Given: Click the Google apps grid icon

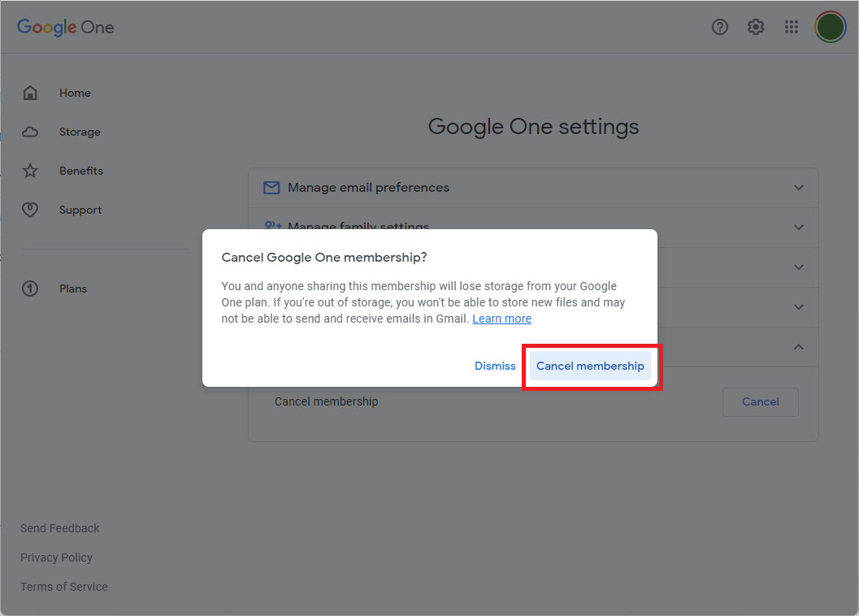Looking at the screenshot, I should point(791,27).
